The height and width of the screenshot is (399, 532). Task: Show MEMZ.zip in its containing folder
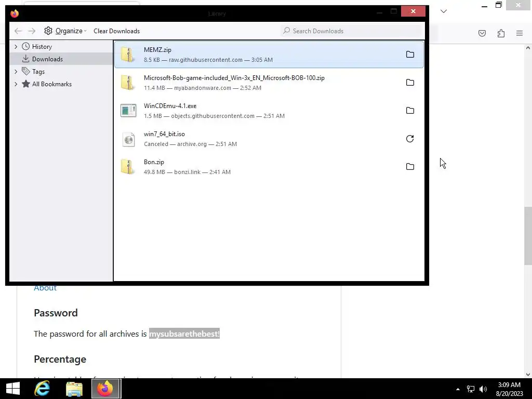410,54
